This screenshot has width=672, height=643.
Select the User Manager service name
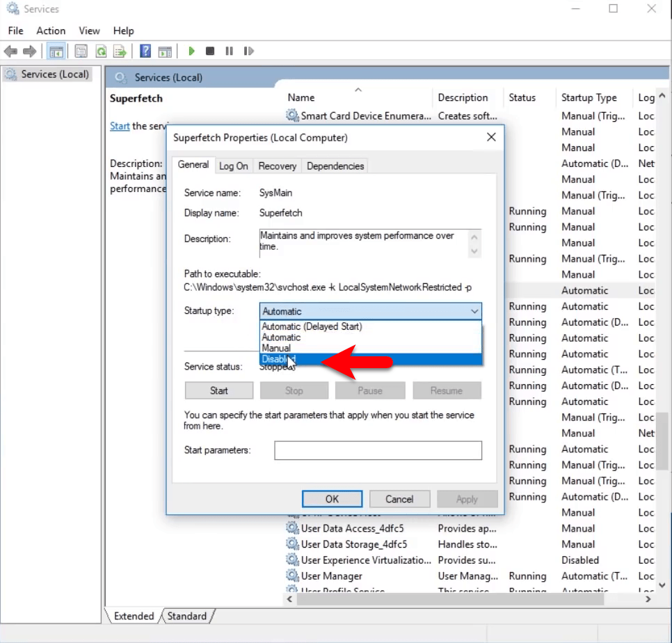point(332,576)
